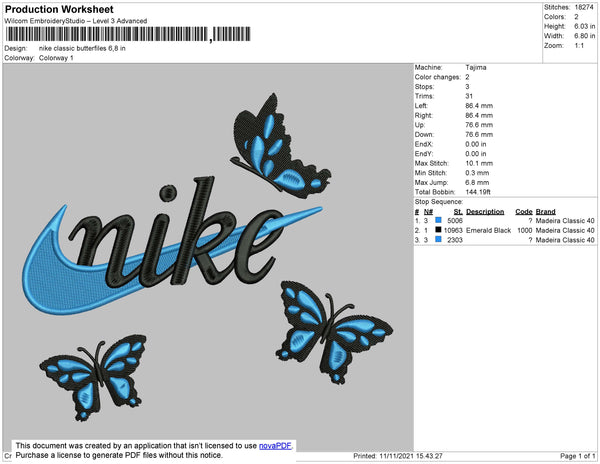Click the 'Stop Sequence:' label
This screenshot has height=464, width=600.
[x=439, y=202]
